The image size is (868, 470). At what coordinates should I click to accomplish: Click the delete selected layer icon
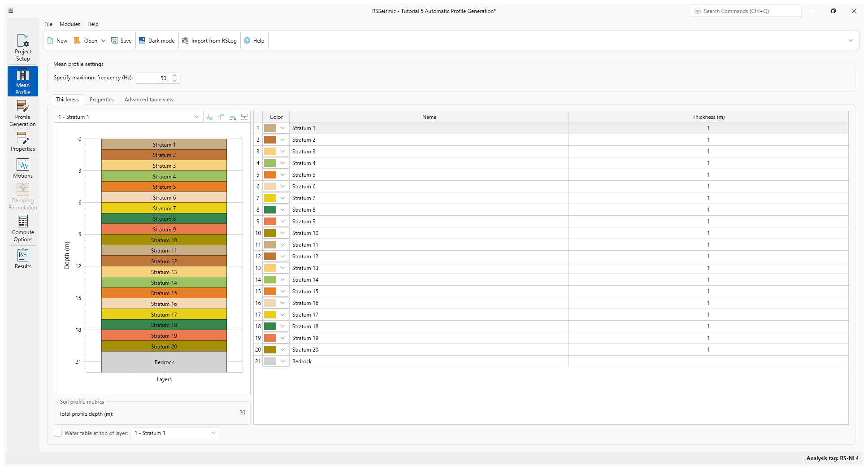[x=233, y=117]
